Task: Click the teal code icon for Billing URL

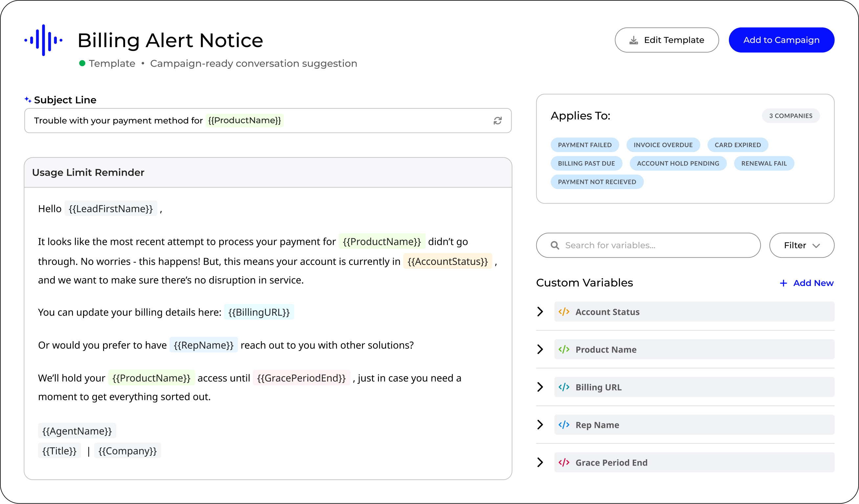Action: (564, 387)
